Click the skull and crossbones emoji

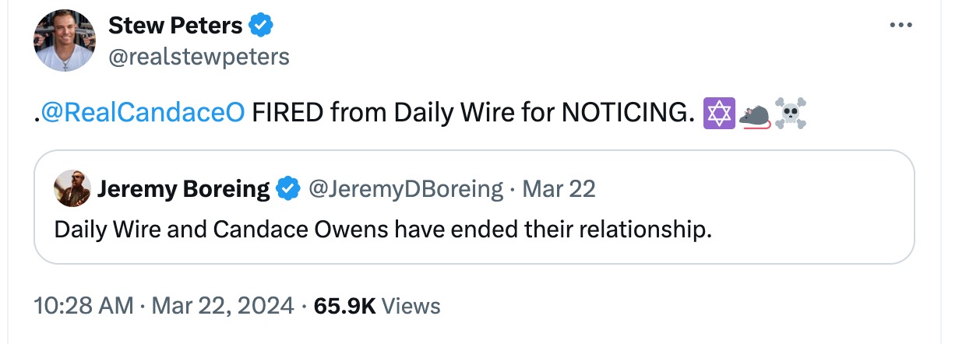click(x=789, y=114)
